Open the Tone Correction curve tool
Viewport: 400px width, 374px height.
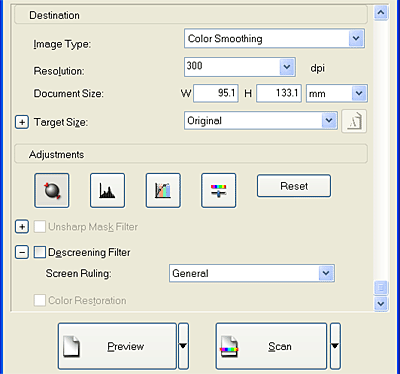click(163, 191)
